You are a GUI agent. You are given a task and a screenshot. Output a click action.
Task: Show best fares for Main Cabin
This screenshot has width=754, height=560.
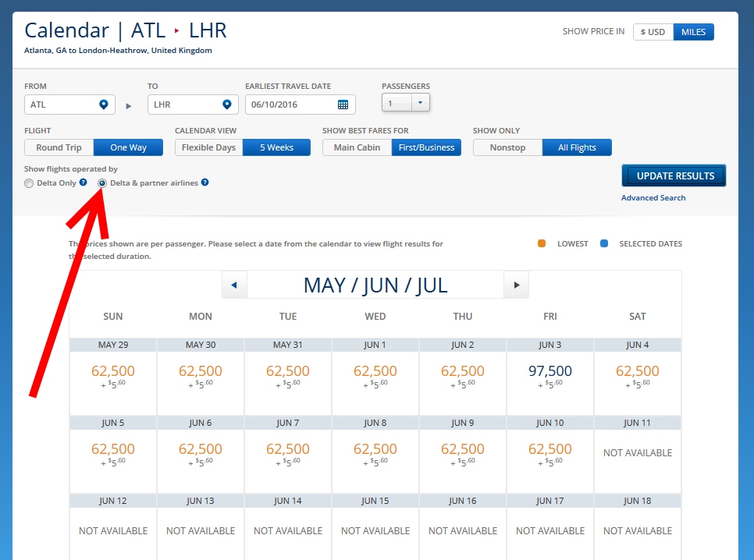coord(356,147)
